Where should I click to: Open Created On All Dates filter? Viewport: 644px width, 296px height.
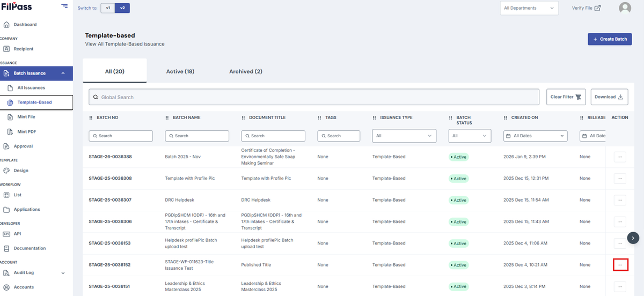535,136
